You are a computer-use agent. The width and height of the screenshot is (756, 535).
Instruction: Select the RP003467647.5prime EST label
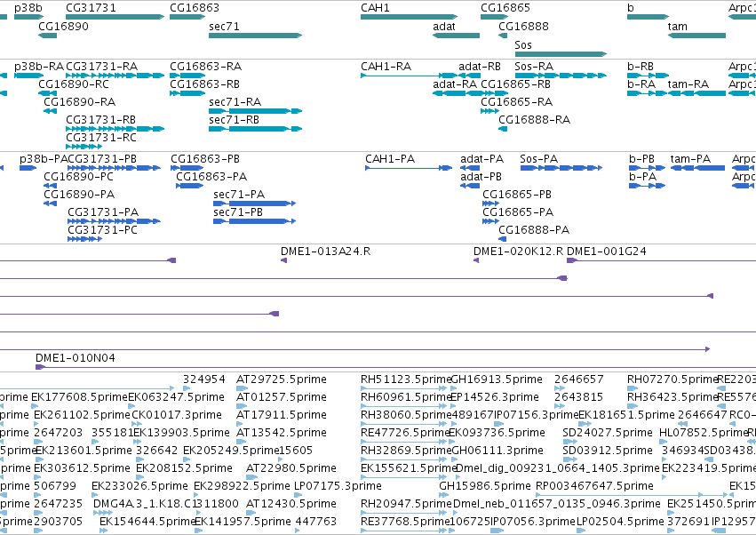(594, 486)
